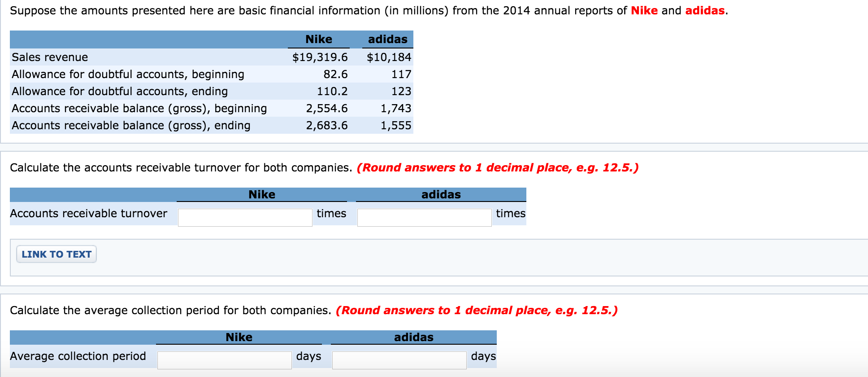Select the Allowance for doubtful accounts, ending row
Screen dimensions: 868x377
(x=120, y=91)
